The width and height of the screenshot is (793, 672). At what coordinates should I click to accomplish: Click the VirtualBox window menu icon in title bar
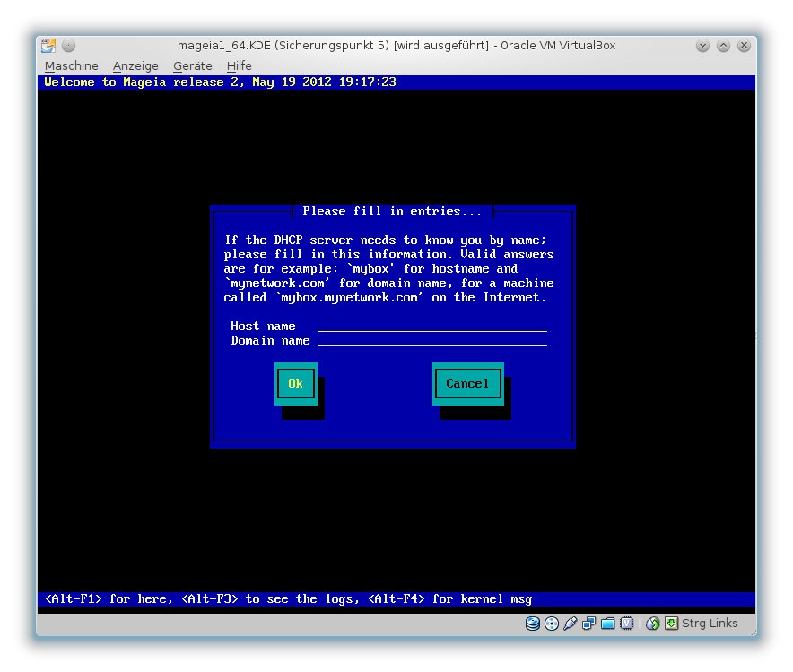coord(48,46)
